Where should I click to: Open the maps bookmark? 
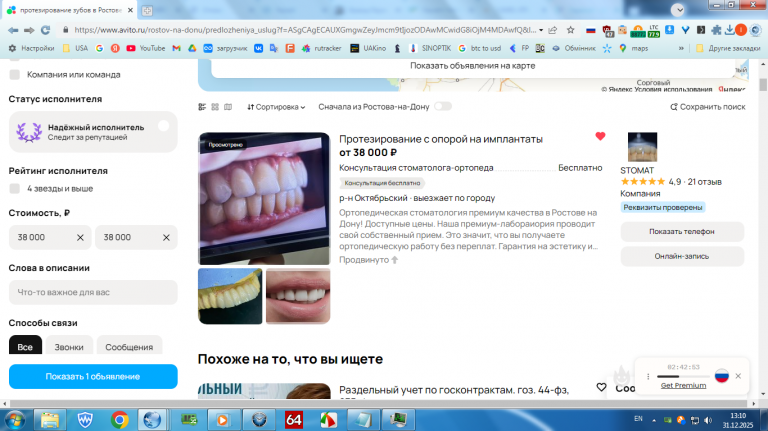point(633,48)
